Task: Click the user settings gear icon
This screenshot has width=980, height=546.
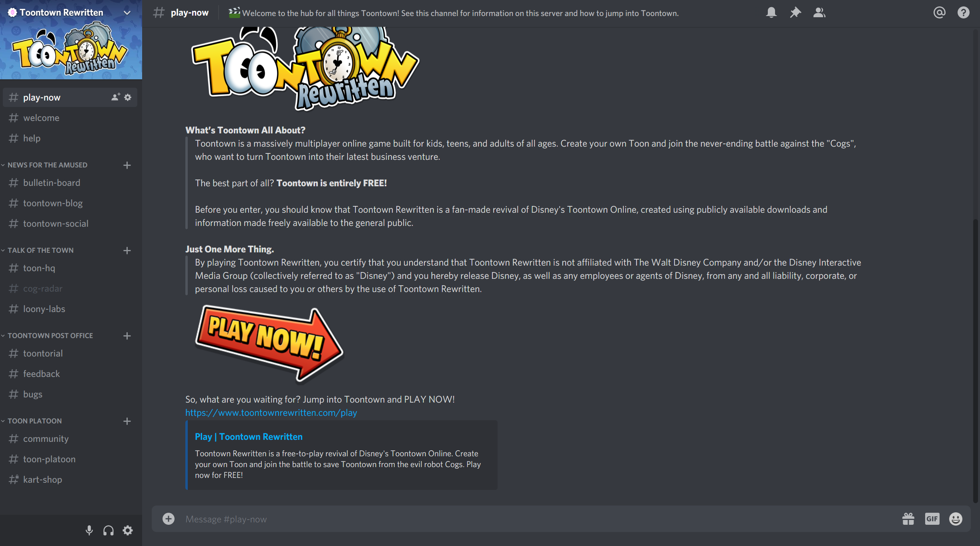Action: click(127, 530)
